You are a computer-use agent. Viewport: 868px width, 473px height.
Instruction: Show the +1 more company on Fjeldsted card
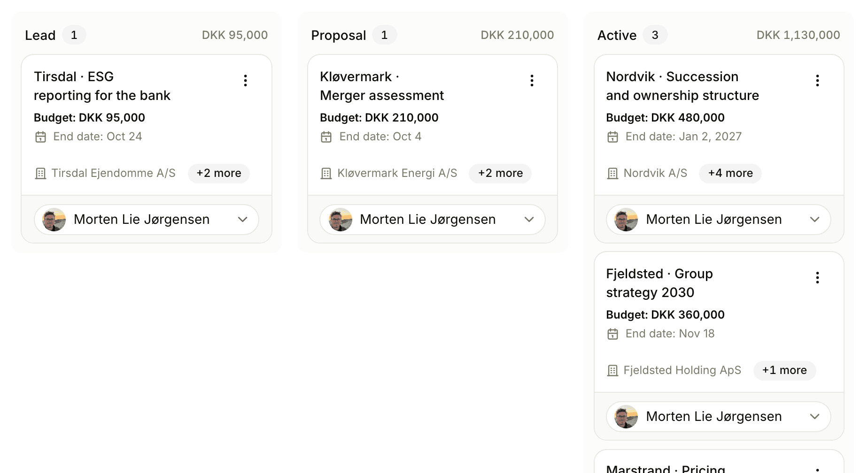pyautogui.click(x=784, y=371)
